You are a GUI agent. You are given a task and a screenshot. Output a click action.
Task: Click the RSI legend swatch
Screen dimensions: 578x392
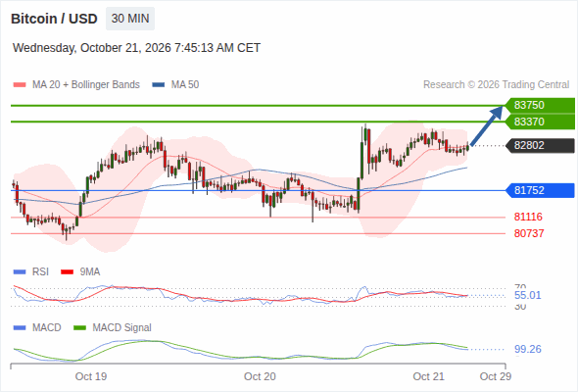(20, 272)
